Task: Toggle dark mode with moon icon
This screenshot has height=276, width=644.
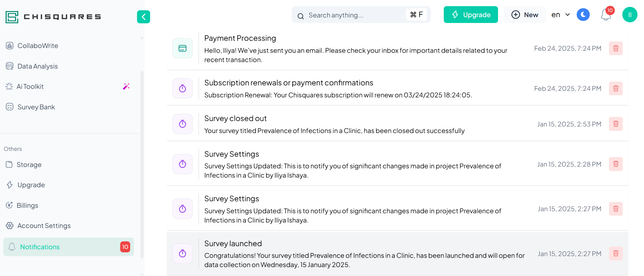Action: click(583, 15)
